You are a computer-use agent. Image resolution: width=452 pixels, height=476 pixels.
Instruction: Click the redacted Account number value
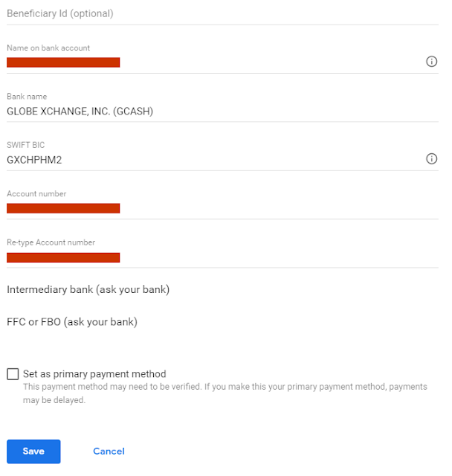[x=63, y=208]
